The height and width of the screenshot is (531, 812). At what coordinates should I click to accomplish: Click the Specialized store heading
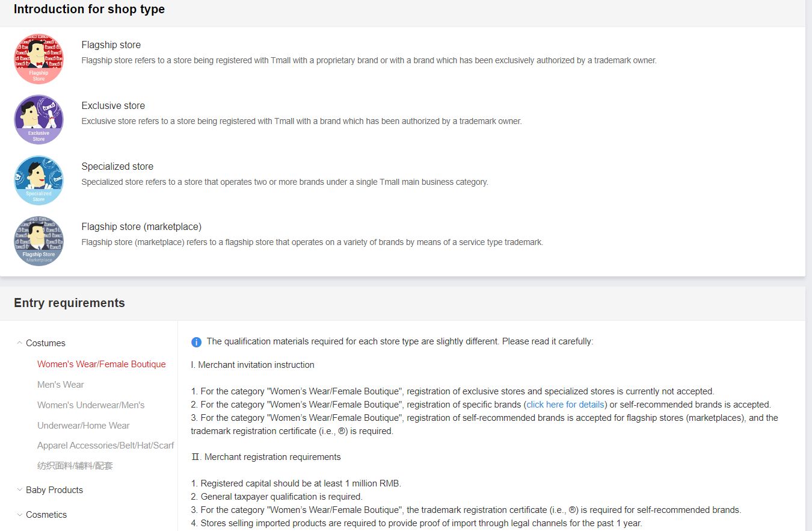tap(117, 167)
